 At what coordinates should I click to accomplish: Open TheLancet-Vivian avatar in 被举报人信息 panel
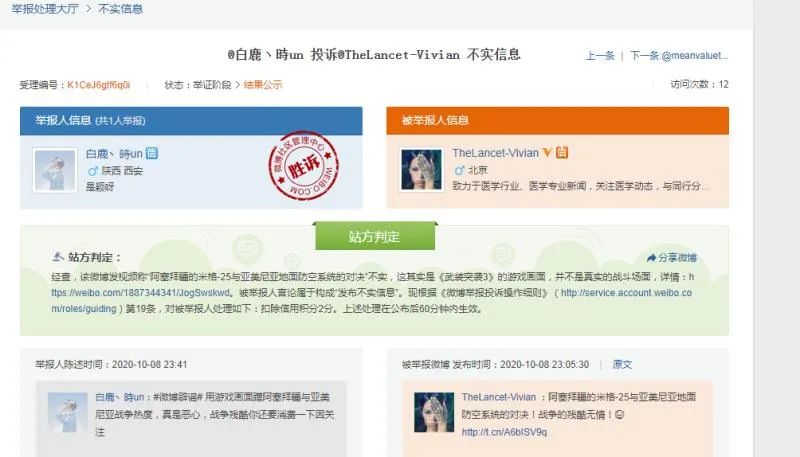(x=421, y=170)
